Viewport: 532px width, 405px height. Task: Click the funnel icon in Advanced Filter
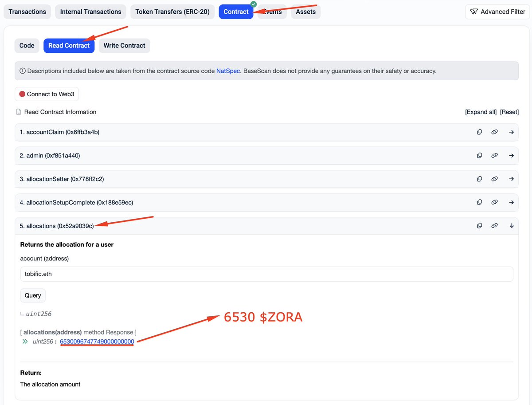click(474, 12)
